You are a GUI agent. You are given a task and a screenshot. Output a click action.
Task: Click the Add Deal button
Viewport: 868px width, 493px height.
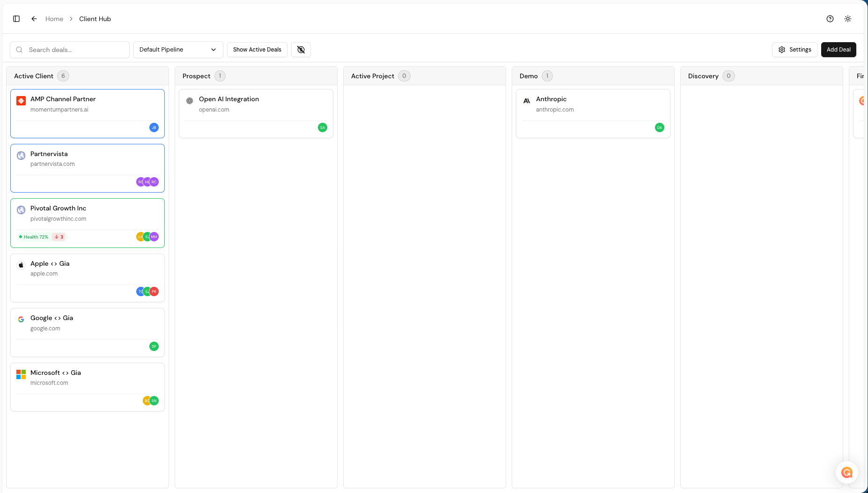coord(838,50)
